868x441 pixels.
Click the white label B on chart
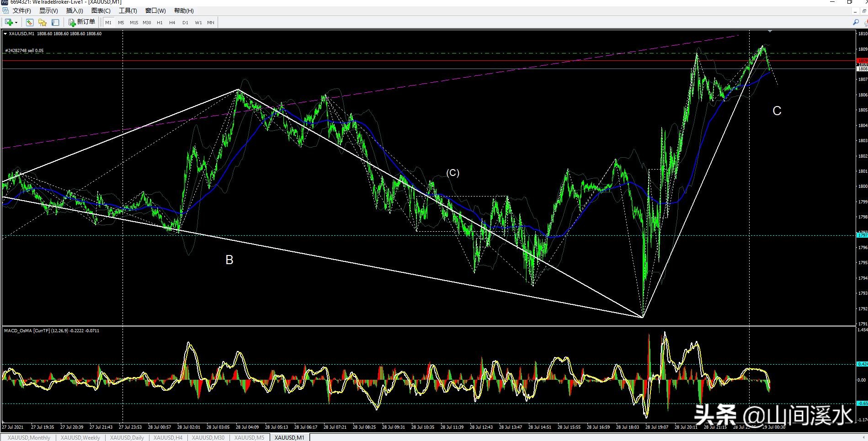point(229,260)
